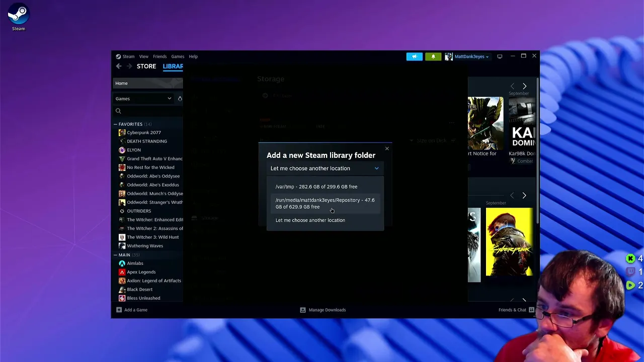644x362 pixels.
Task: Open the MattDank3eyes account dropdown
Action: tap(471, 56)
